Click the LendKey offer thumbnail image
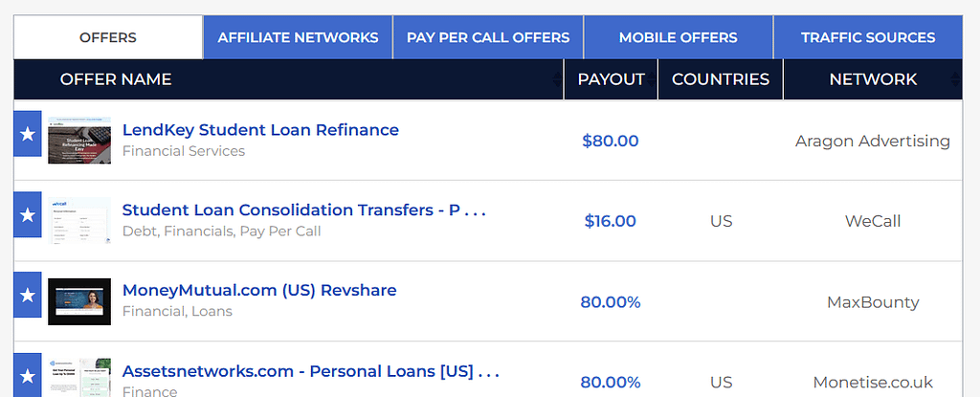 pos(79,141)
